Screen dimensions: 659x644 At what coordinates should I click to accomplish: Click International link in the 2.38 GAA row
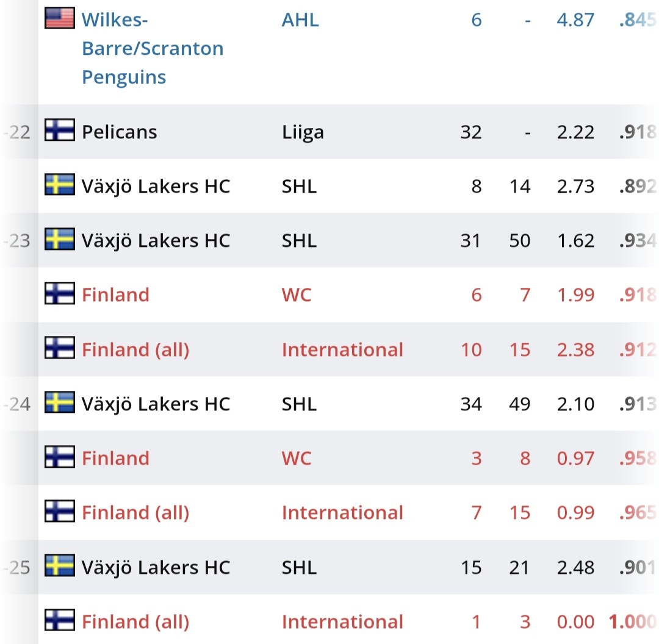[x=342, y=349]
